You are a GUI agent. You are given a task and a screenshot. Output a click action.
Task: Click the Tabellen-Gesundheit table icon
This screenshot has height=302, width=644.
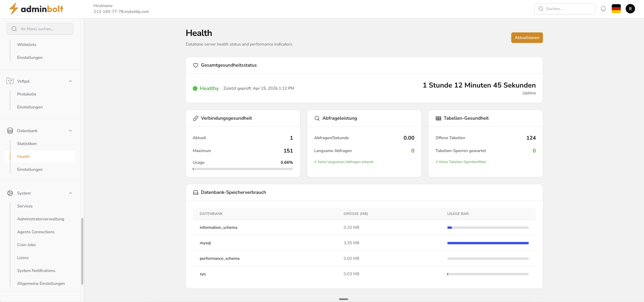[x=438, y=118]
